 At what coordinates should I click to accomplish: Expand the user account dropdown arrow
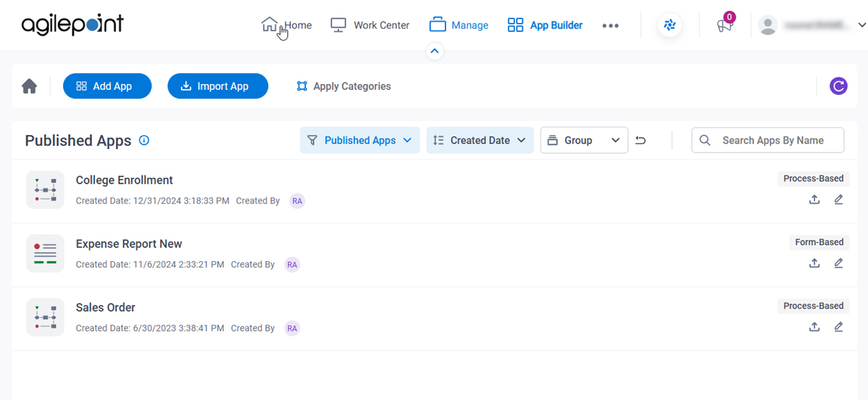(862, 25)
